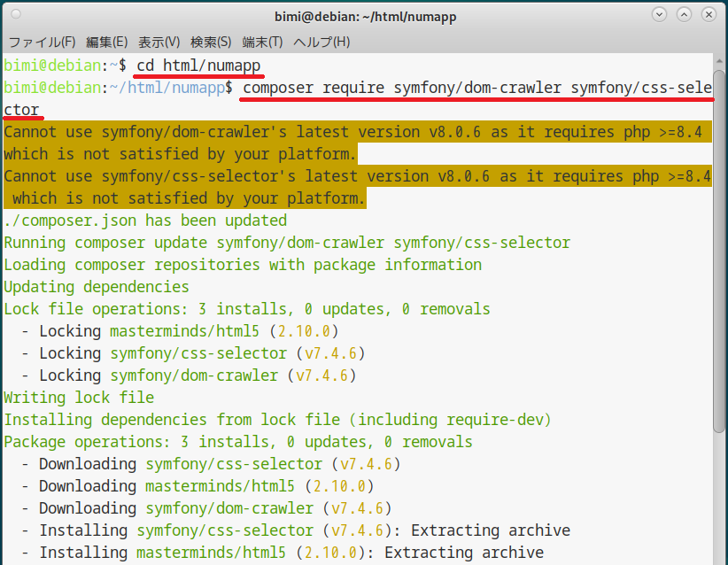Click the first highlighted dom-crawler warning line
This screenshot has height=565, width=728.
point(354,132)
